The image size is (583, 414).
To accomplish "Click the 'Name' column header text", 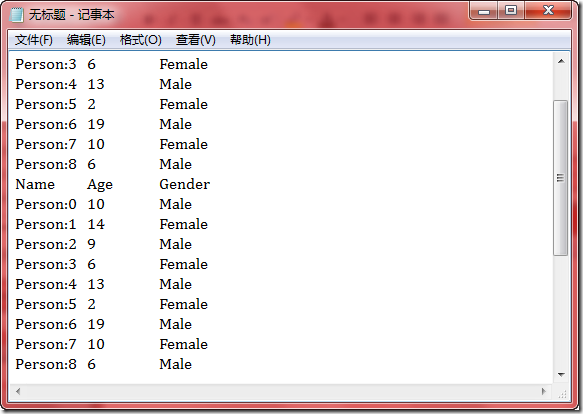I will point(35,184).
